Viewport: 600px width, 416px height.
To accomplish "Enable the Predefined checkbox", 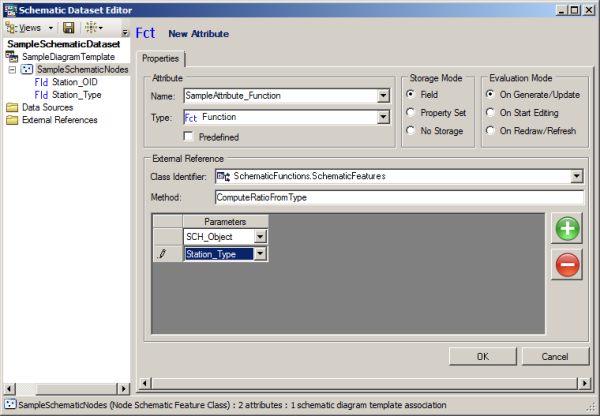I will pyautogui.click(x=189, y=136).
